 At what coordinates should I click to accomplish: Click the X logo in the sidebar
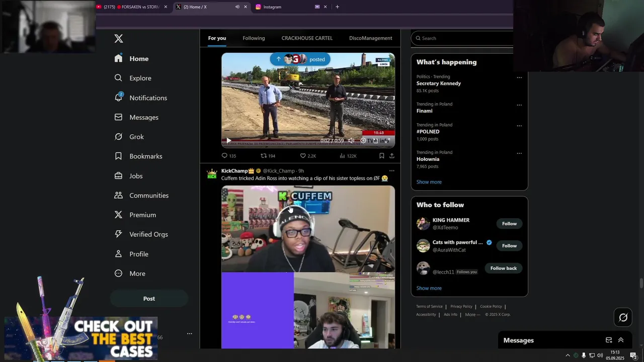click(118, 38)
